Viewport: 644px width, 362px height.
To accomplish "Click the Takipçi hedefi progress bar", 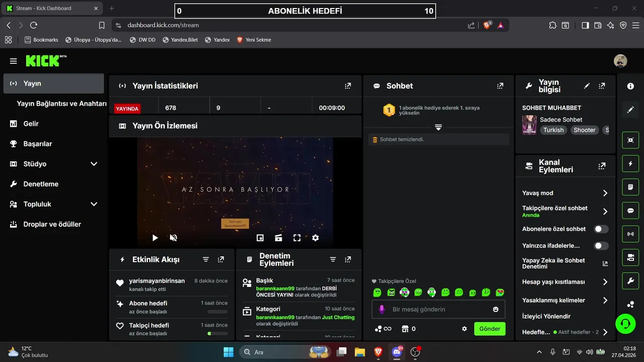I will tap(217, 333).
